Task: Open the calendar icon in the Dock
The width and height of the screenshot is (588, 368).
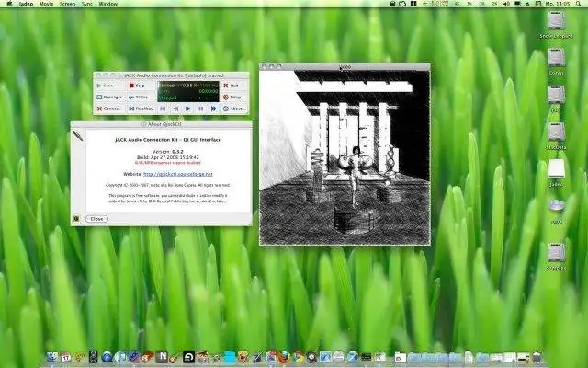Action: pyautogui.click(x=66, y=357)
